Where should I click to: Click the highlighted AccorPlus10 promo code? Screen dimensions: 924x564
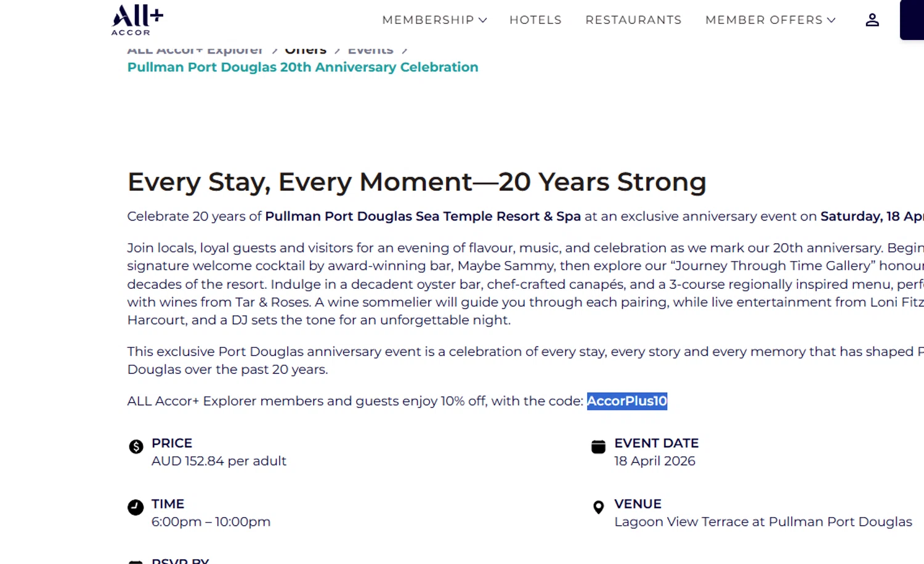(626, 401)
